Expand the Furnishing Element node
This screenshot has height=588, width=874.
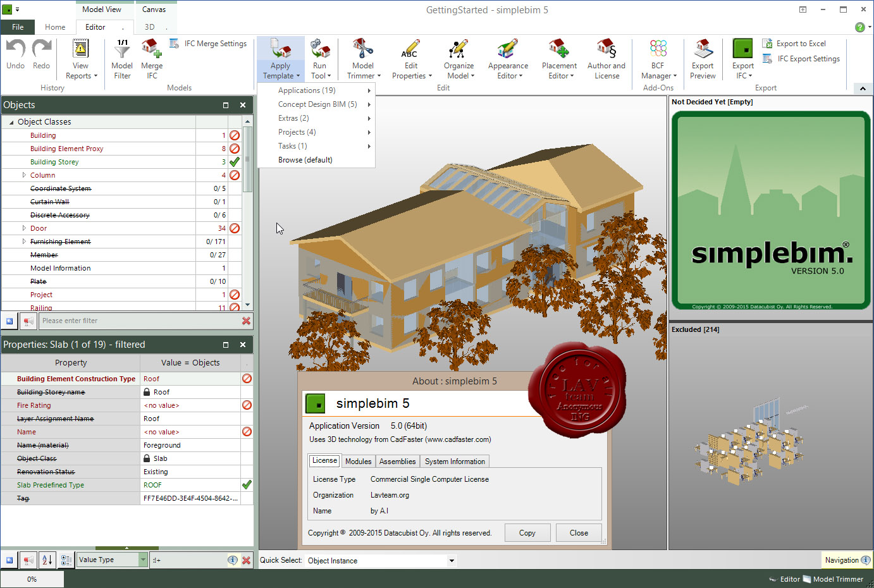(x=24, y=242)
